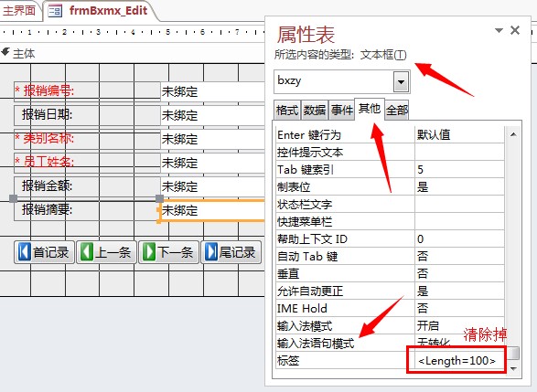
Task: Click the Tab 键索引 value field
Action: [459, 169]
